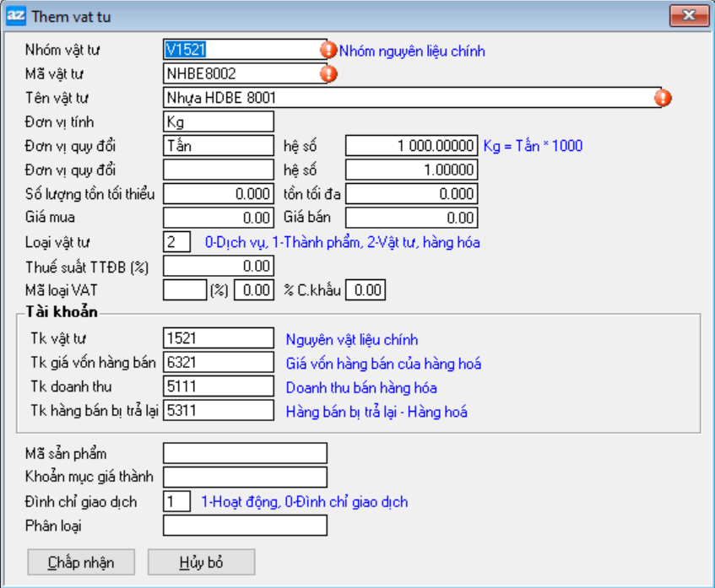Click the Giá bán input field
This screenshot has width=715, height=588.
pos(412,218)
